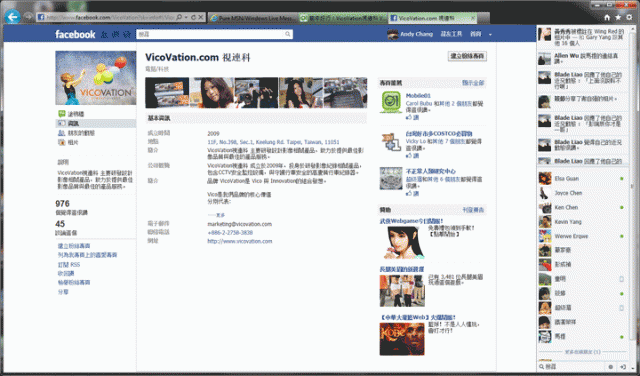Close the VicoVation.com browser tab

[x=473, y=18]
